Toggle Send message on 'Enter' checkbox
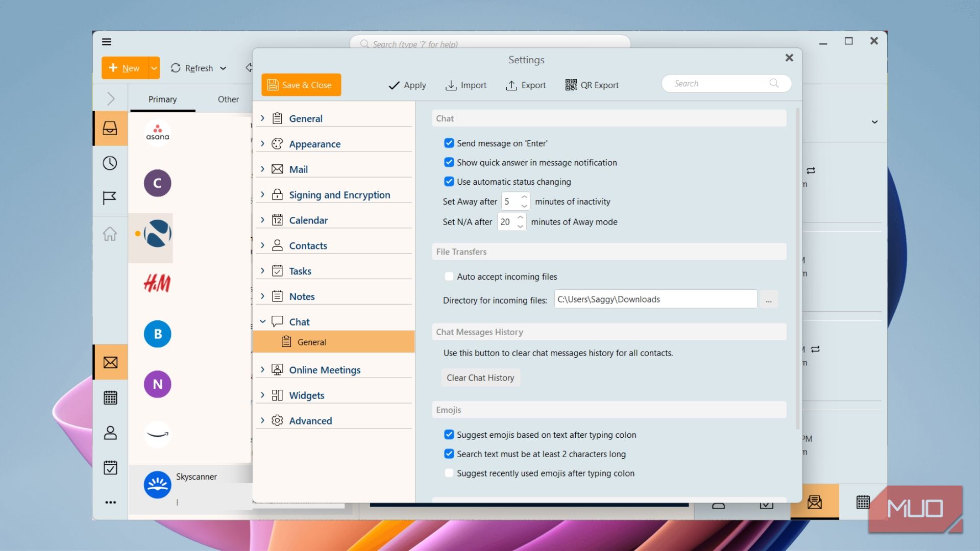Screen dimensions: 980x551 (449, 143)
